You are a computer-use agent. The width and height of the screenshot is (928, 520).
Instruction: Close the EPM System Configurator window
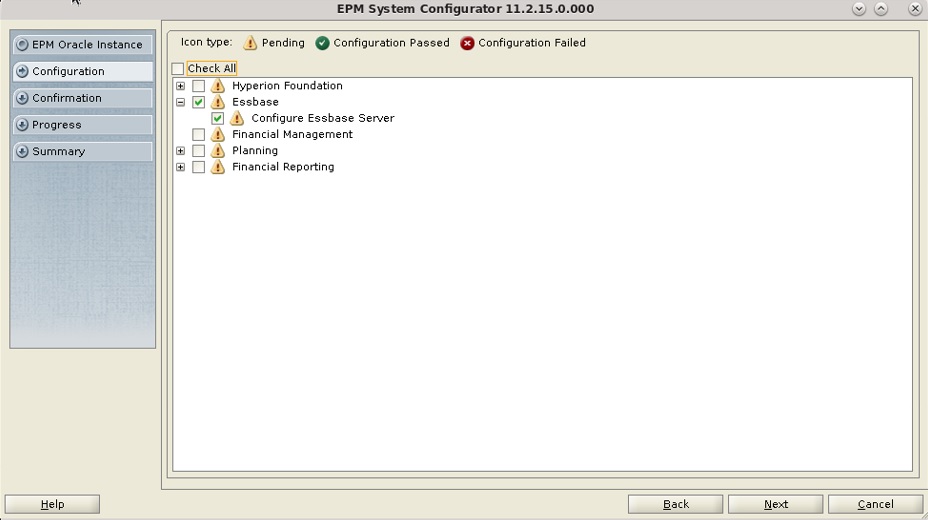pyautogui.click(x=914, y=9)
